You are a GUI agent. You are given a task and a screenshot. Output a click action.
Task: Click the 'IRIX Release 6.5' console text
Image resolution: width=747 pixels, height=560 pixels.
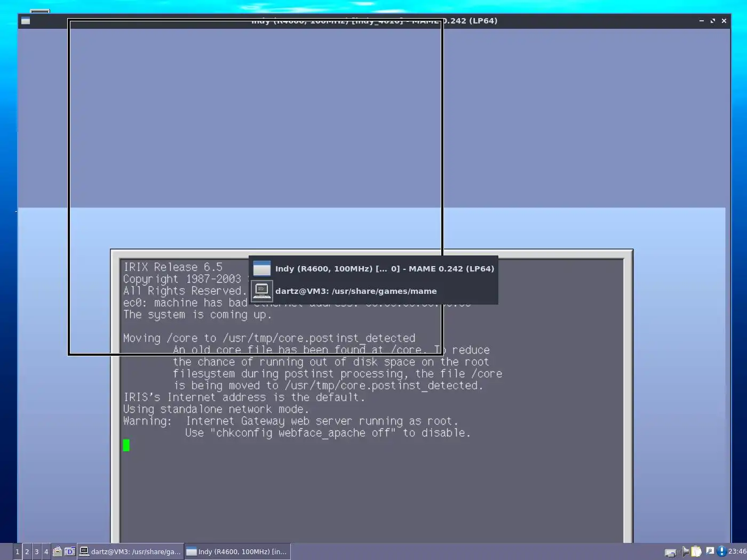tap(173, 267)
